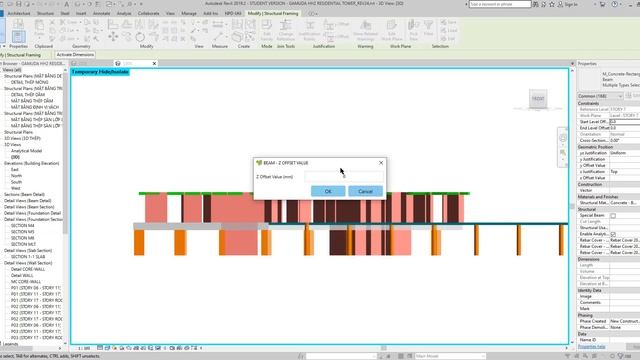640x360 pixels.
Task: Open the Phase Created value dropdown
Action: tap(624, 321)
